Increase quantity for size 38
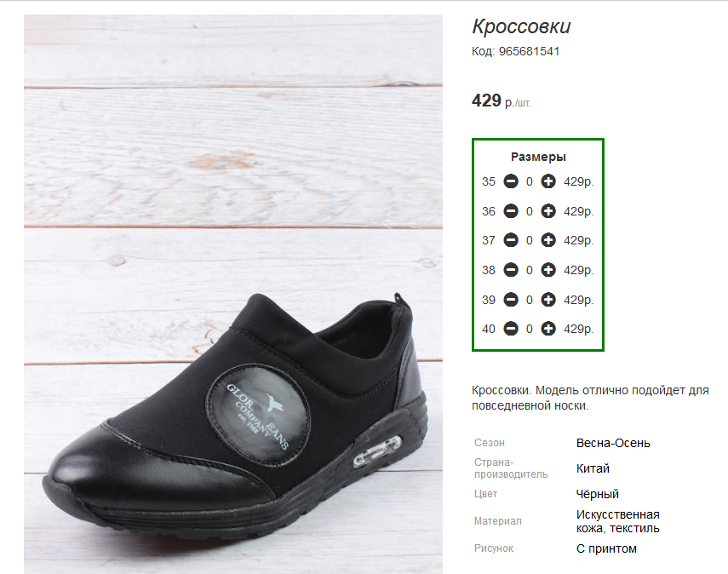Image resolution: width=728 pixels, height=574 pixels. click(548, 270)
